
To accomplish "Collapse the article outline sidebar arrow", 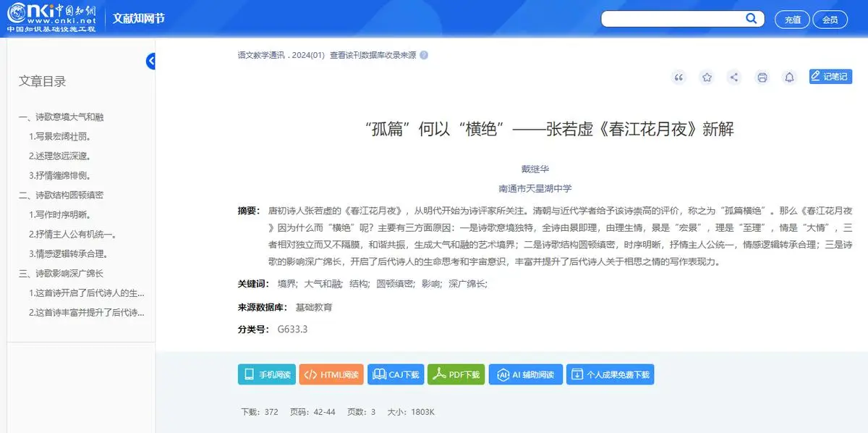I will point(150,62).
